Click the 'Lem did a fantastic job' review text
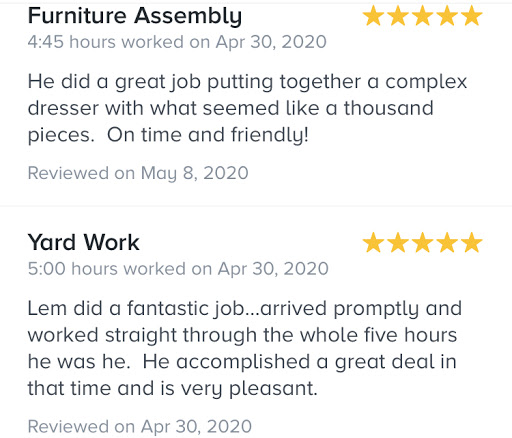This screenshot has width=512, height=438. pyautogui.click(x=245, y=349)
